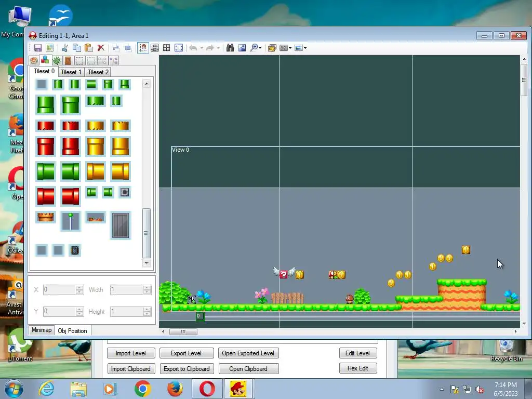Click the Hex Edit button
This screenshot has height=399, width=532.
(x=357, y=368)
